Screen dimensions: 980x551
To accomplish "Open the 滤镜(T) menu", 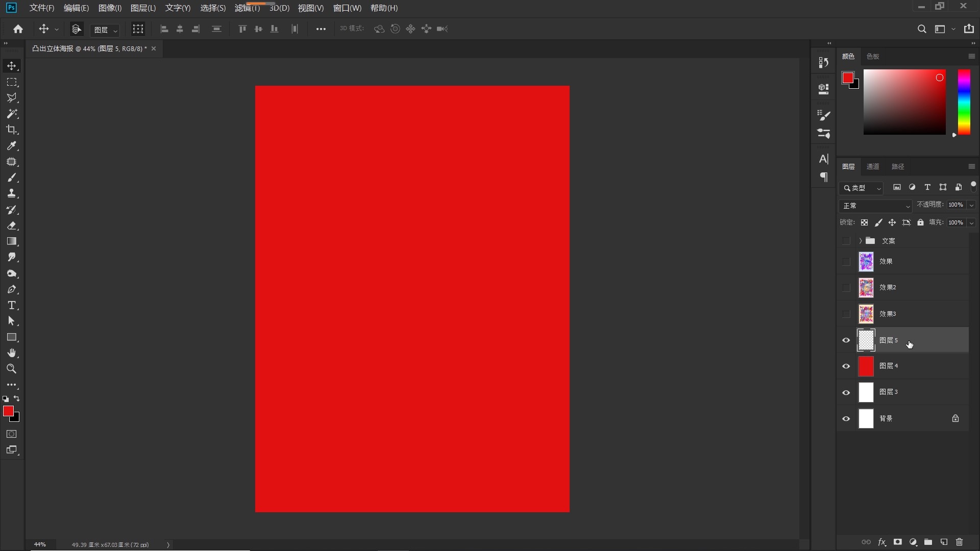I will pyautogui.click(x=247, y=8).
